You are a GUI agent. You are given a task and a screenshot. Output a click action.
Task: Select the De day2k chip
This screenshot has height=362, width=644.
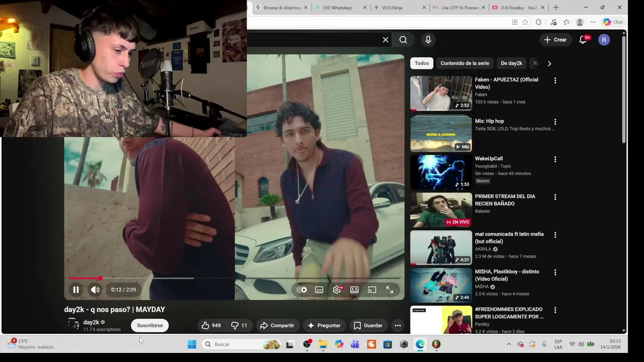click(511, 63)
